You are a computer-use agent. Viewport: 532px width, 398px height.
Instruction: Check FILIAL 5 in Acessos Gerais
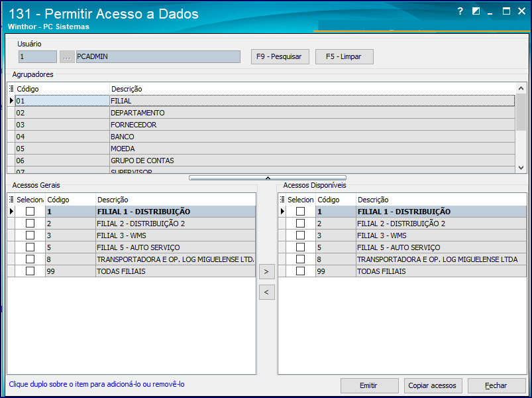tap(30, 247)
